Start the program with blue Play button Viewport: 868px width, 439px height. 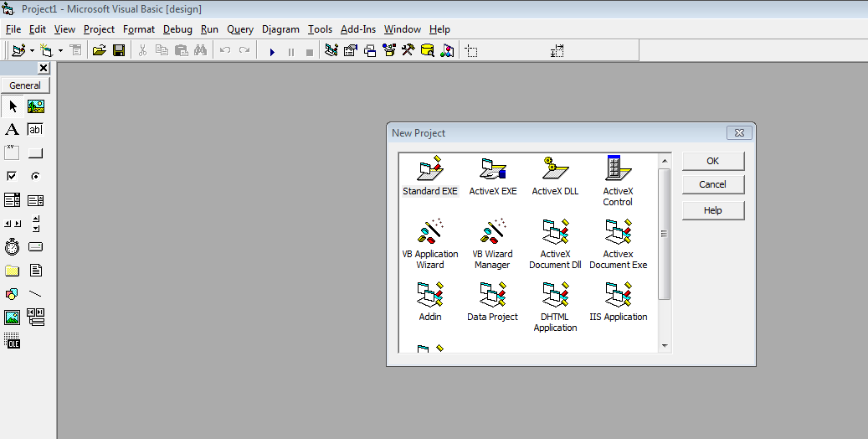coord(272,52)
